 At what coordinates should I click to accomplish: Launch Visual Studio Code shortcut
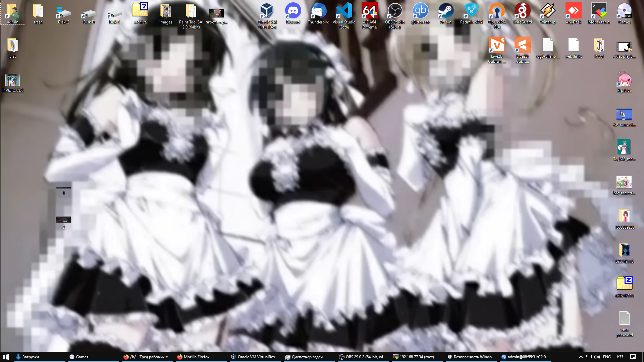344,16
